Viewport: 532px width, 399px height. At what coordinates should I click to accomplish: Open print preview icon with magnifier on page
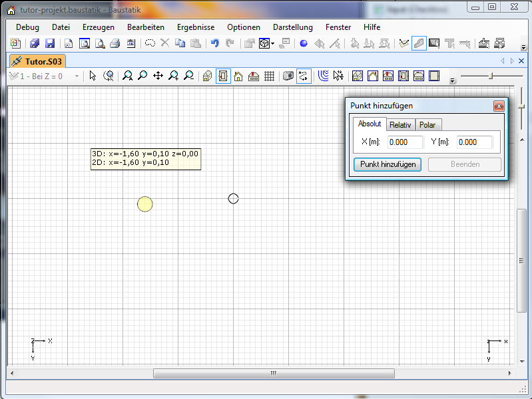point(100,43)
